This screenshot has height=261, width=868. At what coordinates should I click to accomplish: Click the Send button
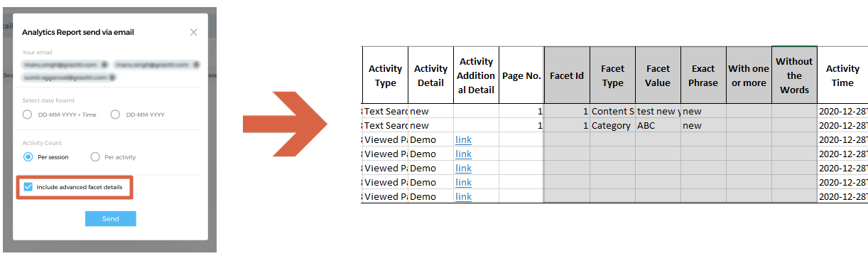(x=110, y=219)
